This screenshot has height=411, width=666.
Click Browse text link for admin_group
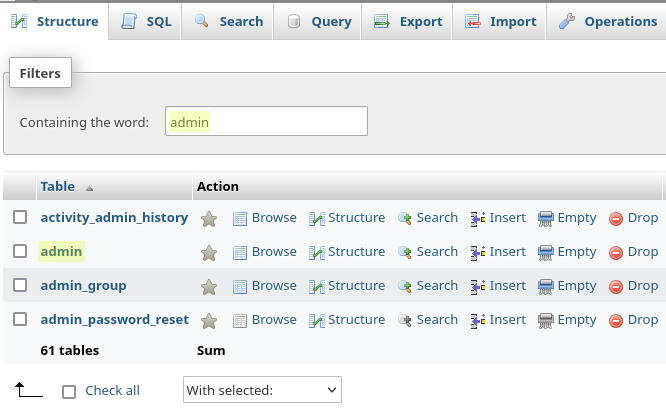[x=274, y=285]
